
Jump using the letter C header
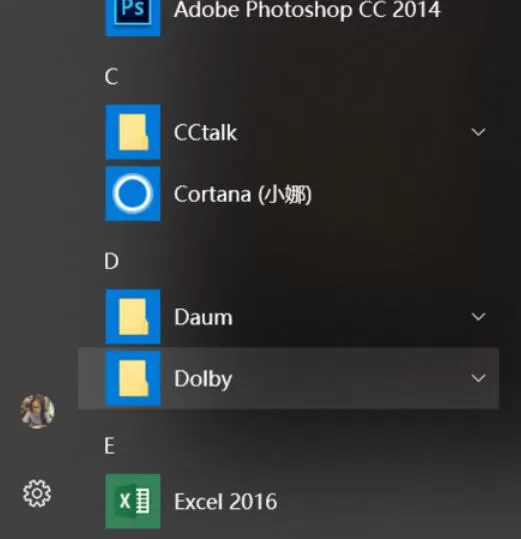(x=112, y=77)
